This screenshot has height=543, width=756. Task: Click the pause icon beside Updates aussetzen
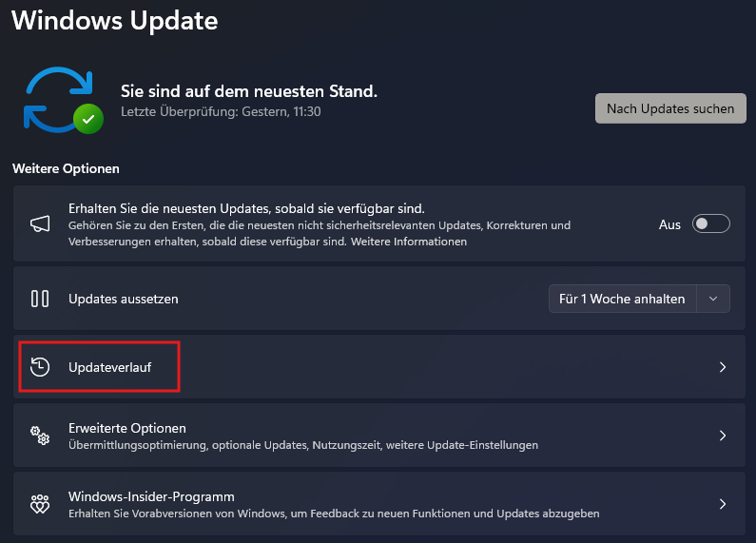coord(40,299)
